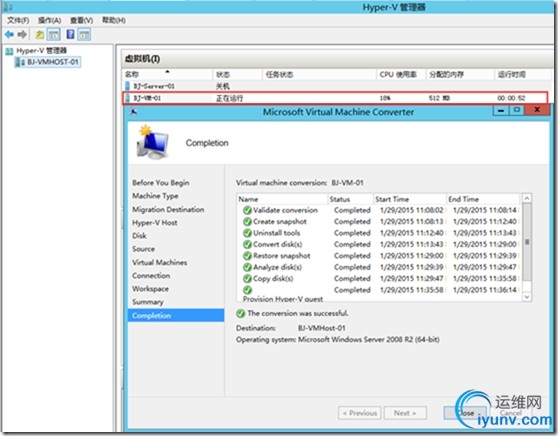Go to Disk step
Image resolution: width=558 pixels, height=436 pixels.
click(139, 236)
